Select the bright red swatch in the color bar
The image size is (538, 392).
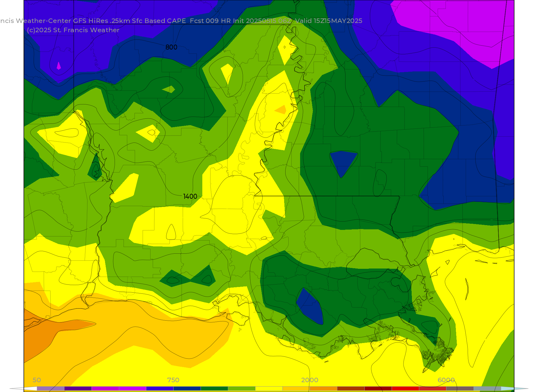coord(405,389)
